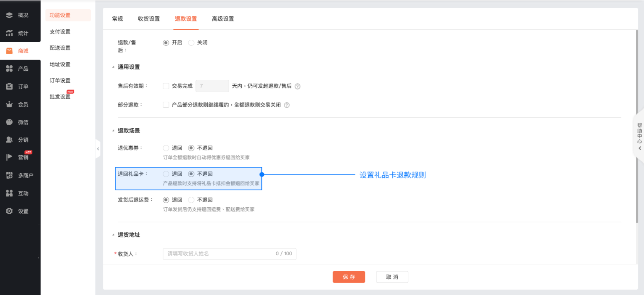644x295 pixels.
Task: Switch to the 收货设置 tab
Action: (149, 19)
